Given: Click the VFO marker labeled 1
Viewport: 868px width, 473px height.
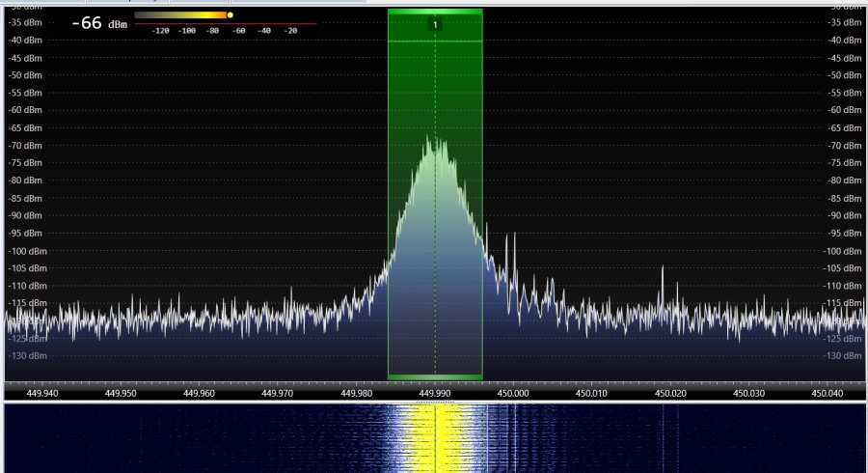Looking at the screenshot, I should tap(435, 23).
